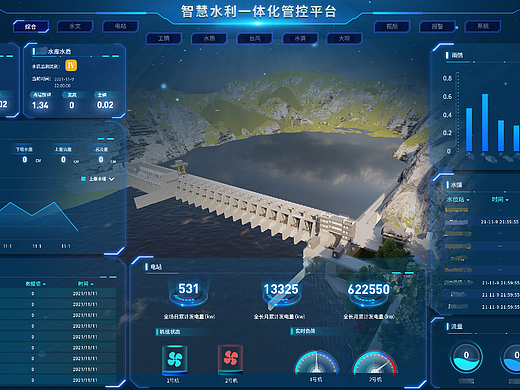
Task: Click the red turbine fan icon for 2号机
Action: [230, 360]
